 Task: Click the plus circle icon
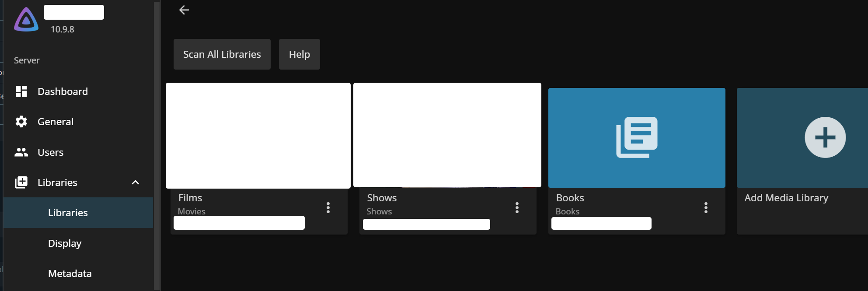[825, 137]
